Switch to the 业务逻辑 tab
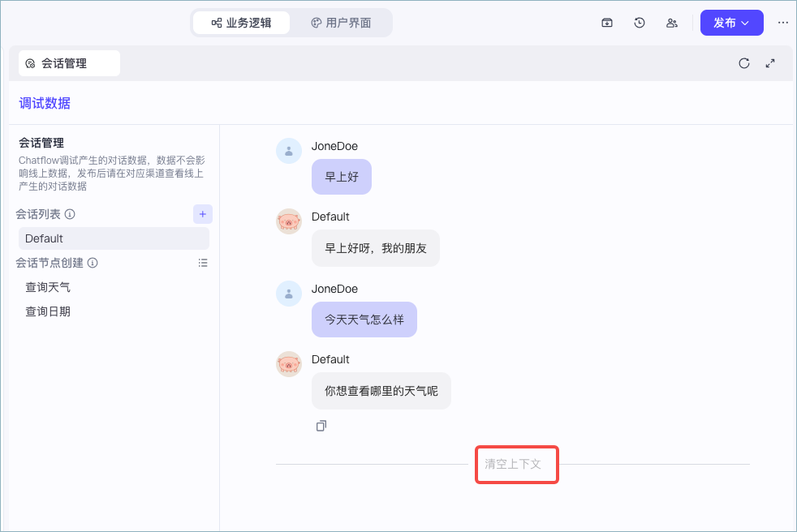797x532 pixels. pos(241,23)
